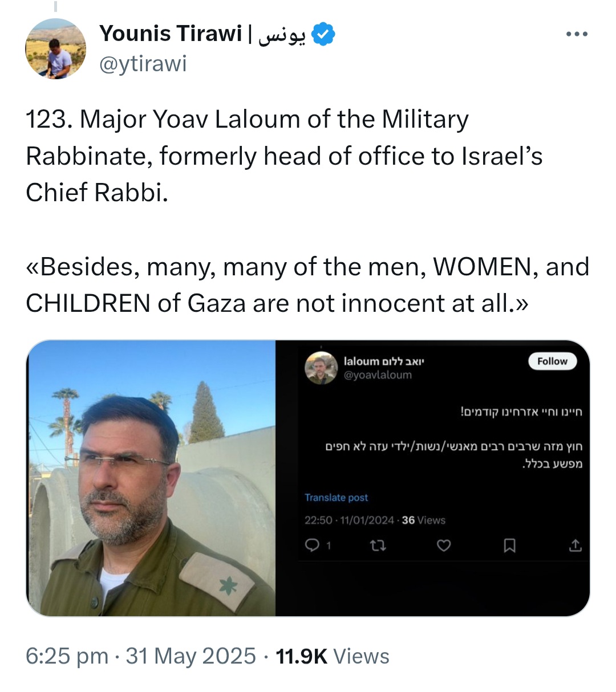Click the 11.9K Views count

(333, 657)
